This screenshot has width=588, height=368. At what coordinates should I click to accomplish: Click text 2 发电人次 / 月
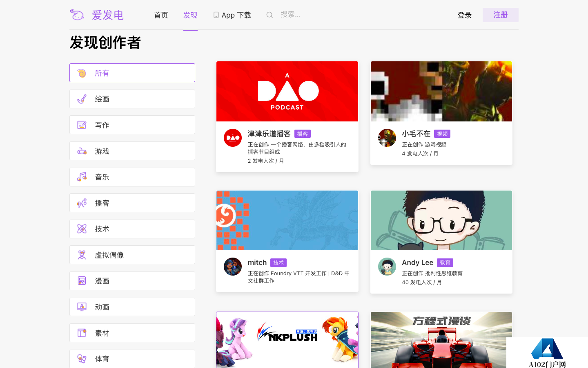pos(266,161)
